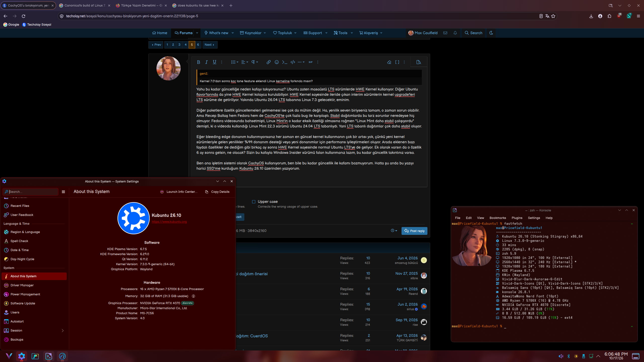Expand the Tools dropdown arrow
The image size is (644, 362).
pos(352,33)
